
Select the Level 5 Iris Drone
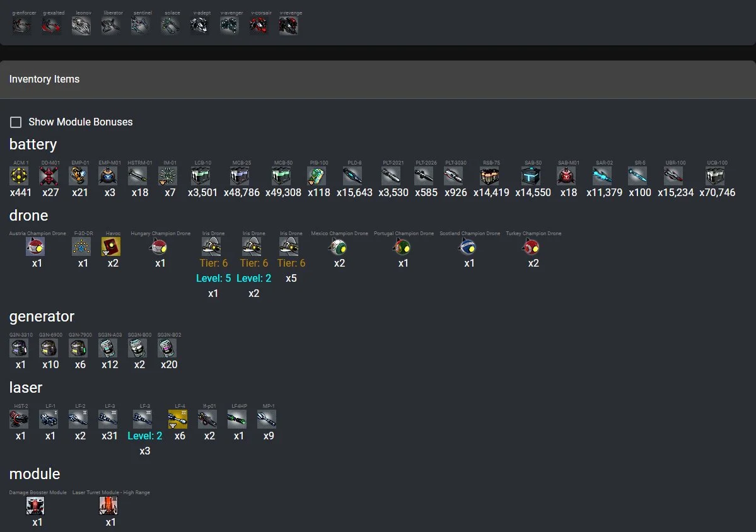[211, 246]
